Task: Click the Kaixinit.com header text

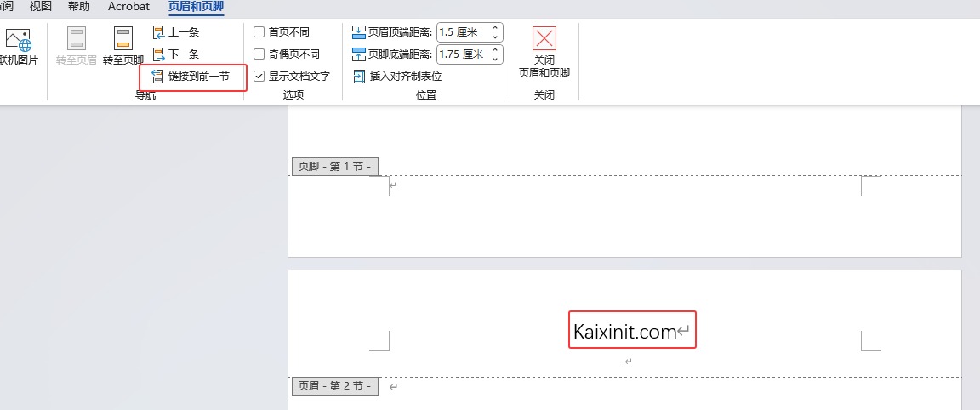Action: (x=624, y=331)
